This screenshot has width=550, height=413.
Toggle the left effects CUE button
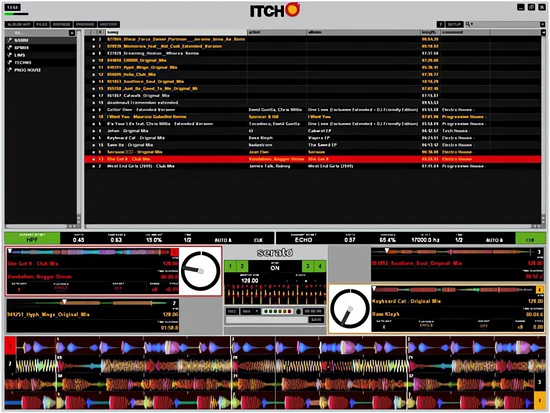(258, 240)
